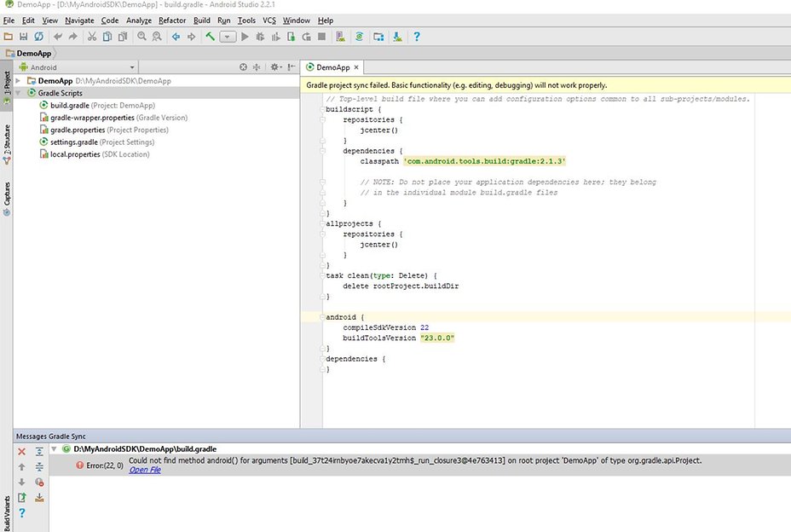Toggle the Captures side tool tab

(x=7, y=199)
